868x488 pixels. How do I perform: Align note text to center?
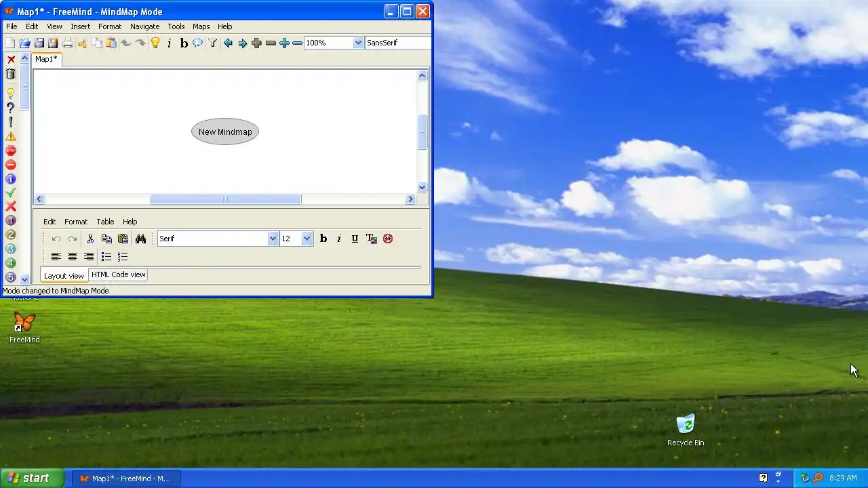[x=72, y=257]
